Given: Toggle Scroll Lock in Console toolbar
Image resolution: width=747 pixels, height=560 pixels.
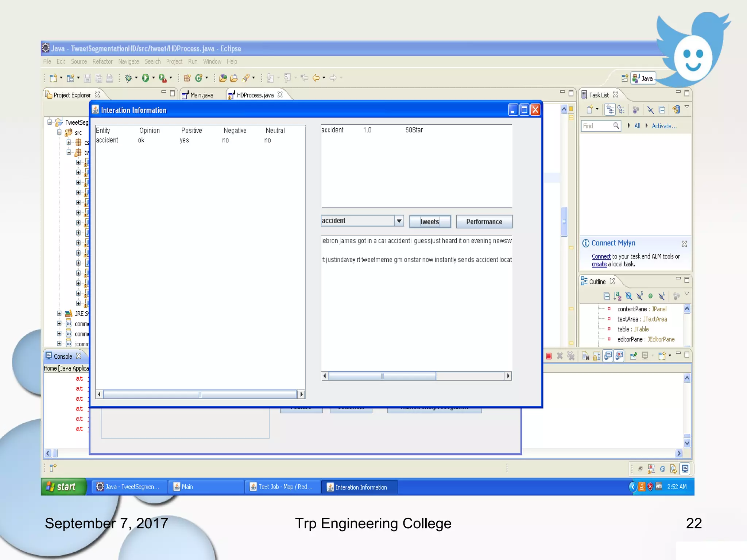Looking at the screenshot, I should point(597,356).
